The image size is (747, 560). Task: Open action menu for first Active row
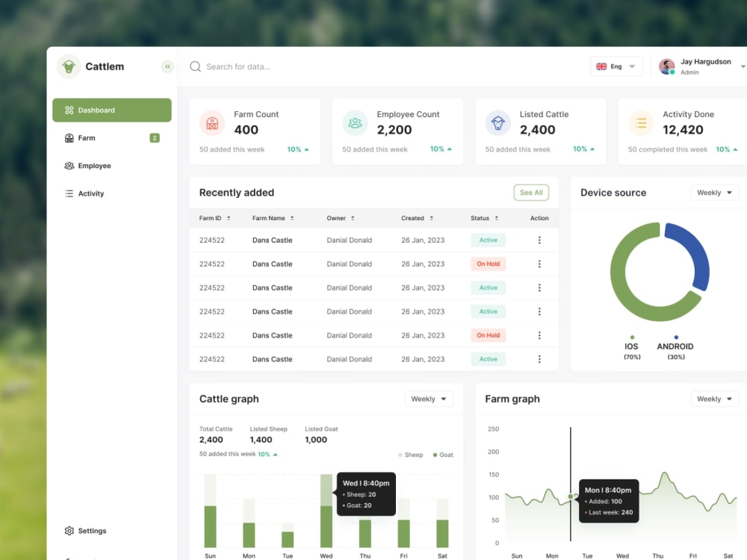tap(539, 240)
